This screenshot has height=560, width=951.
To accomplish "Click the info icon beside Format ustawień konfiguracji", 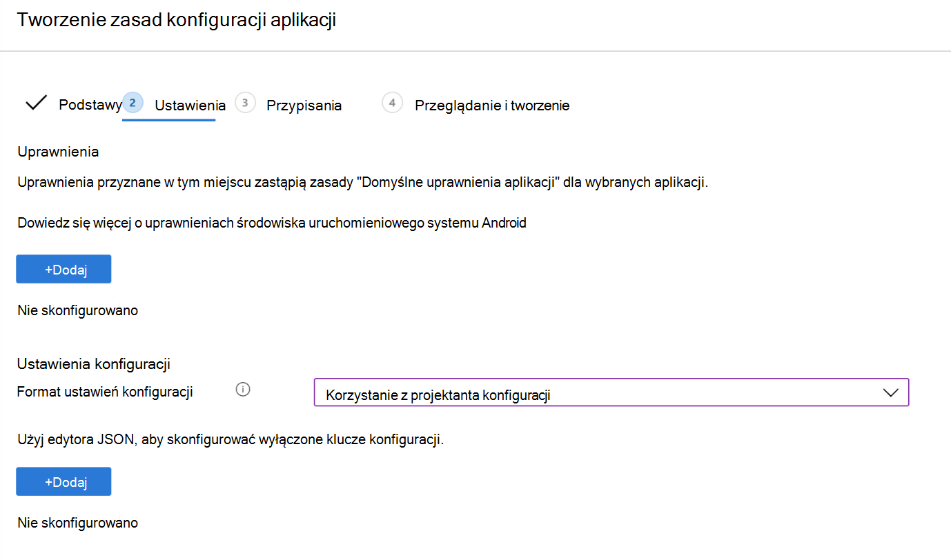I will coord(242,390).
